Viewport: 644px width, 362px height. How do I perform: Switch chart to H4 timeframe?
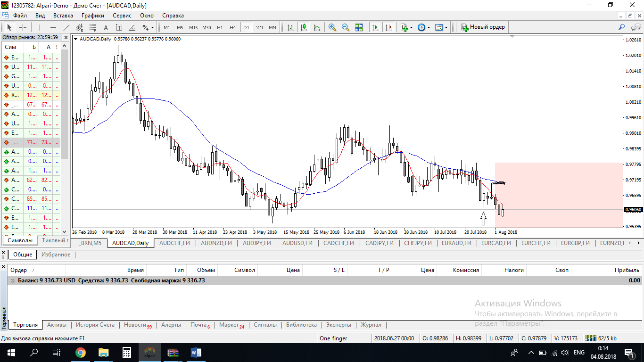tap(233, 27)
